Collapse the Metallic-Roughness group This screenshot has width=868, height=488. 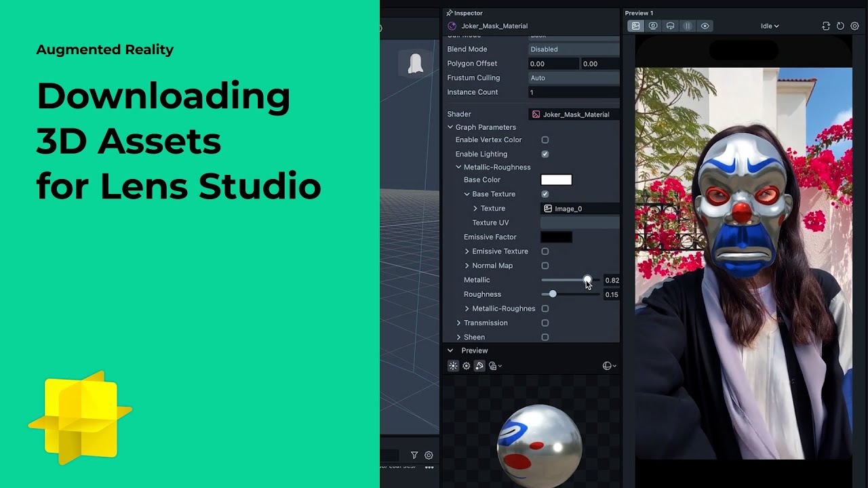pos(458,167)
